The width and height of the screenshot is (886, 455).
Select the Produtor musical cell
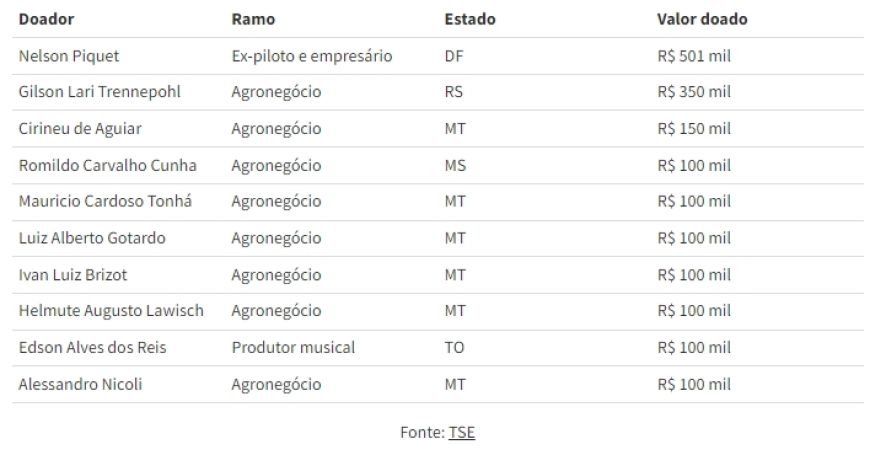coord(293,348)
